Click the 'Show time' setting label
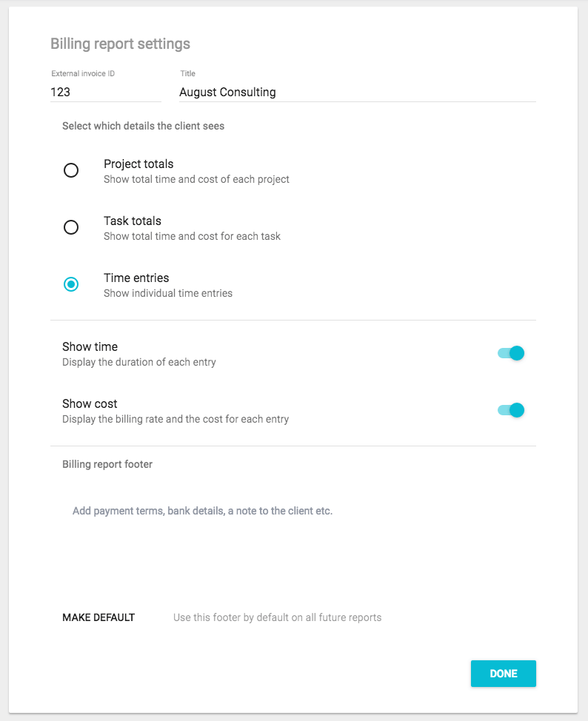 (x=90, y=346)
